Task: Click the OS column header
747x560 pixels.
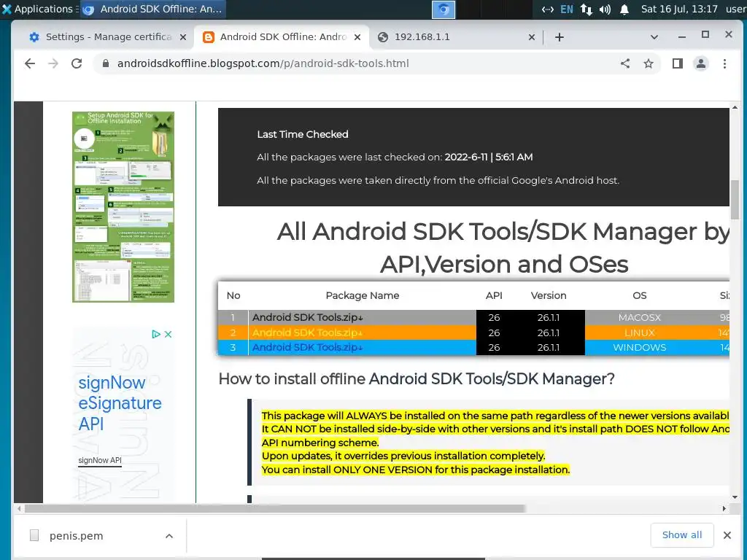Action: point(639,295)
